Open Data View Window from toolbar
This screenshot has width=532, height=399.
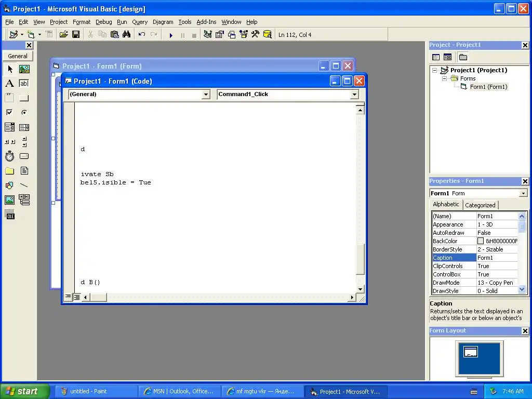[x=268, y=35]
